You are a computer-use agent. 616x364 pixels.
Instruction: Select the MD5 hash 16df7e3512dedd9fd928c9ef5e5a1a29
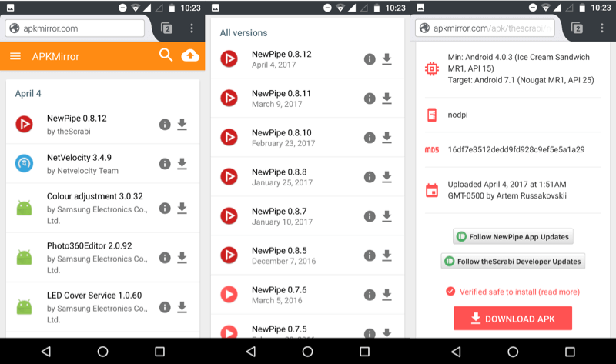516,149
